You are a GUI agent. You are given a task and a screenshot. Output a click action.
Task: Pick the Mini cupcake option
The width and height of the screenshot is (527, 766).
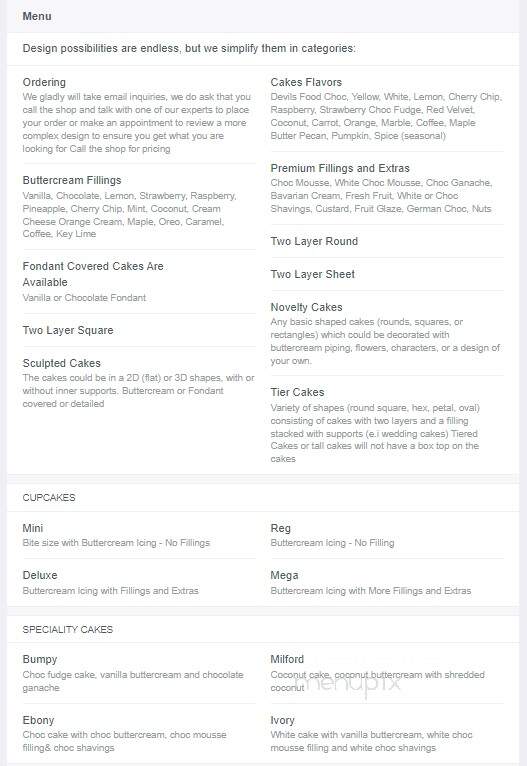(x=33, y=528)
